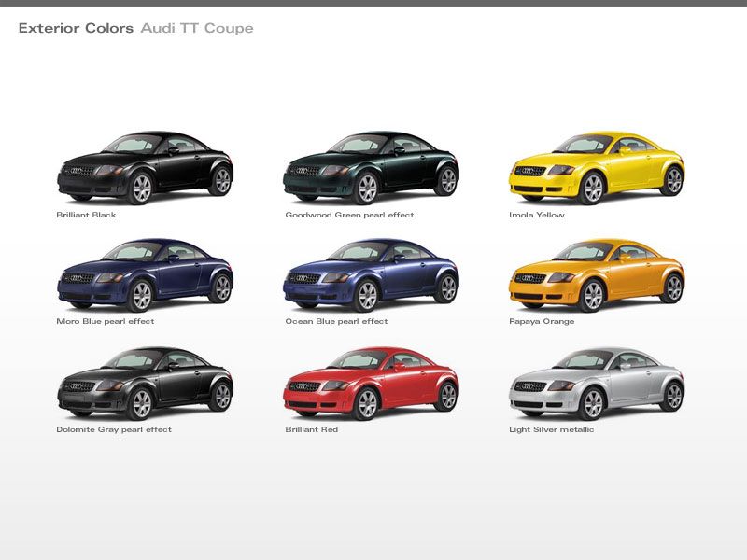Click the "Exterior Colors" heading

click(x=76, y=29)
